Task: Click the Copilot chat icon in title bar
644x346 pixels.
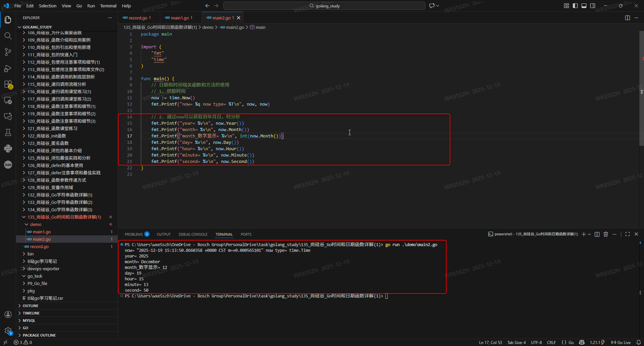Action: point(432,6)
